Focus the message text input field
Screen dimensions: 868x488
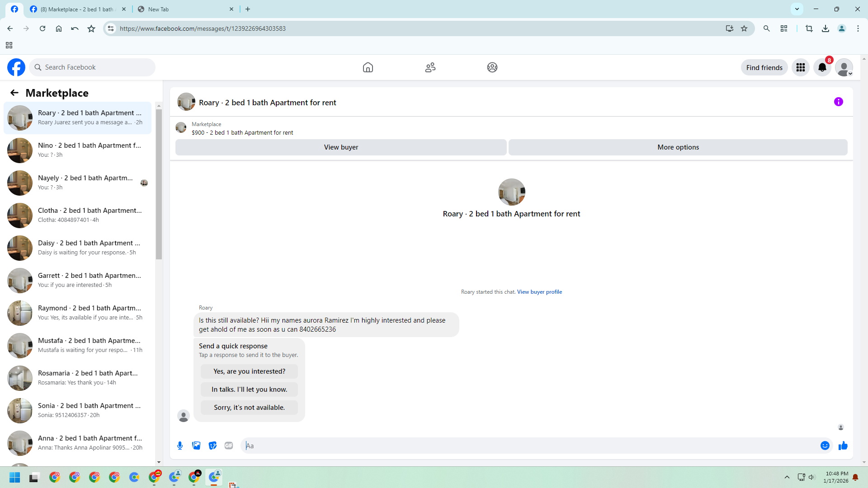[529, 446]
